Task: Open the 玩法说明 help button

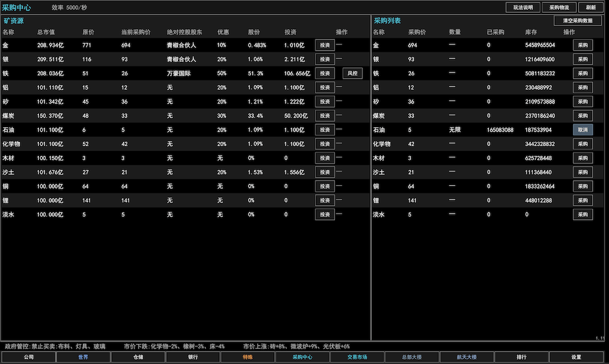Action: (523, 7)
